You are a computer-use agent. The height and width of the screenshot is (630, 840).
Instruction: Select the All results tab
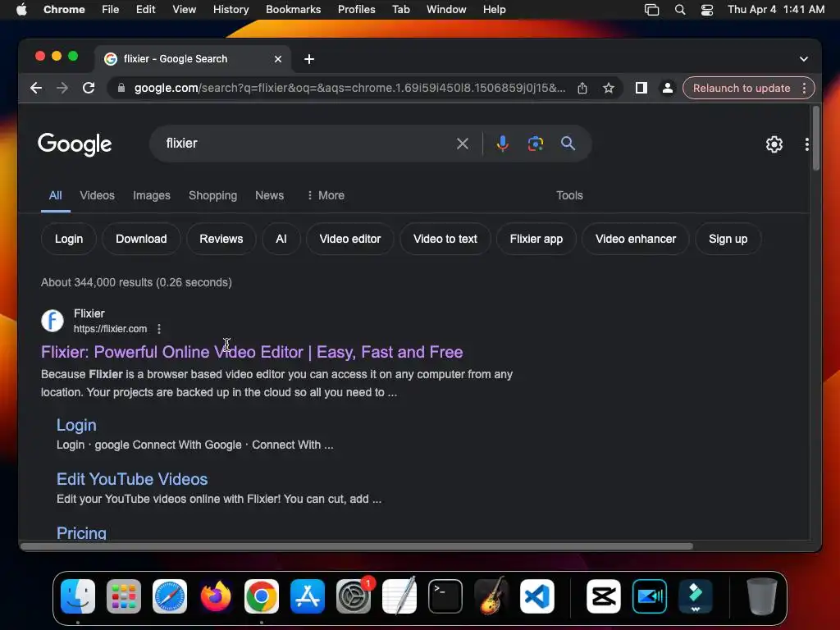(55, 195)
